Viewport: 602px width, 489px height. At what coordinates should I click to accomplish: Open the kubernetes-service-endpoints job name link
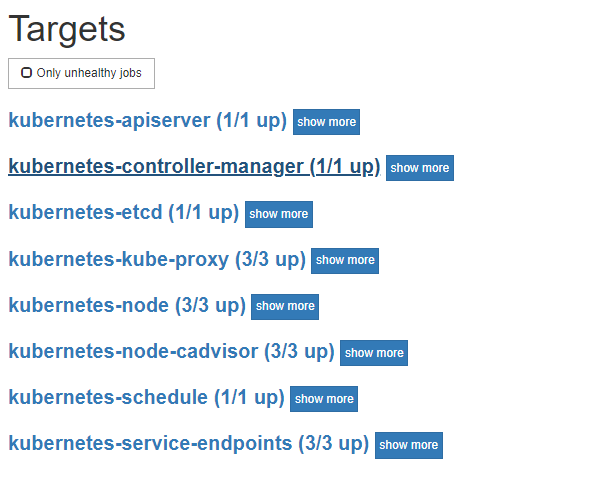coord(150,443)
